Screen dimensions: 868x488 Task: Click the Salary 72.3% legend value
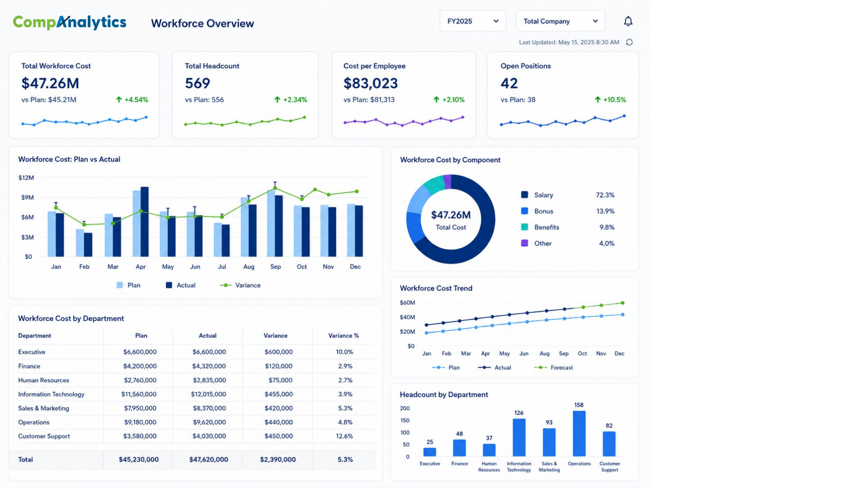click(x=605, y=195)
